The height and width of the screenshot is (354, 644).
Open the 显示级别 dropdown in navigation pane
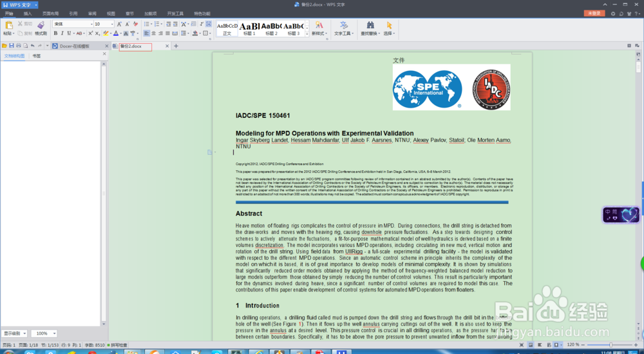point(14,333)
